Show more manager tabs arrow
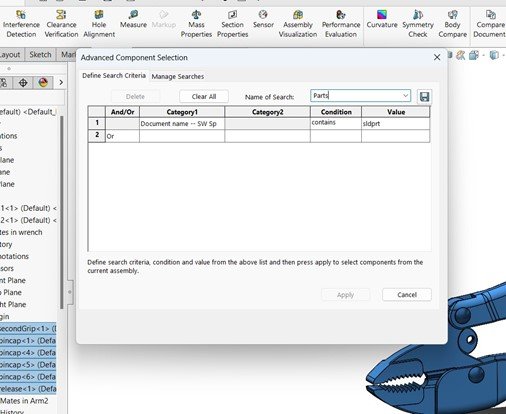506x414 pixels. (x=61, y=82)
